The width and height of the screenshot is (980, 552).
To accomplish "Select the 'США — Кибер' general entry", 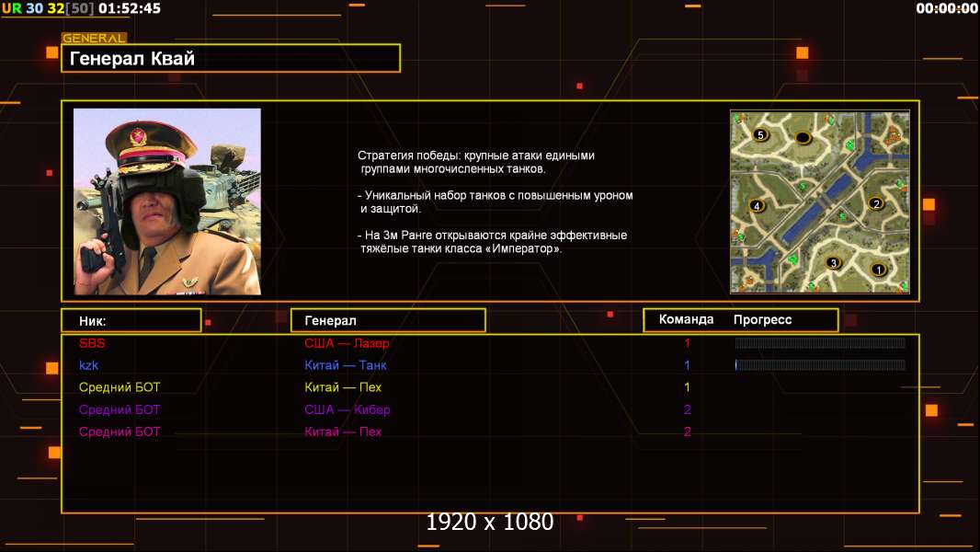I will click(347, 409).
